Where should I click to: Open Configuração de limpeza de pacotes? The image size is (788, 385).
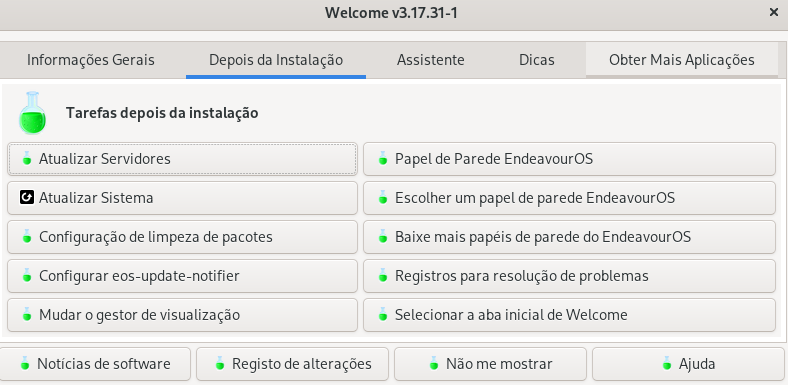click(182, 237)
